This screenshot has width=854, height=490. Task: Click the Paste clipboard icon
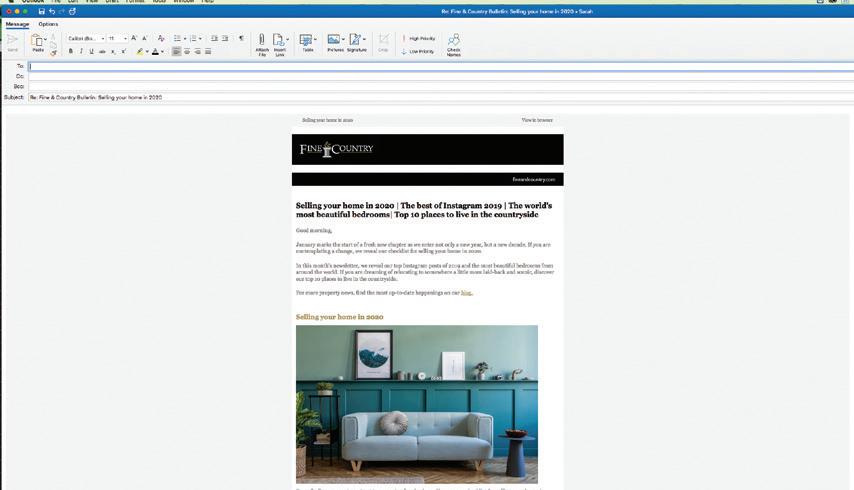tap(36, 40)
